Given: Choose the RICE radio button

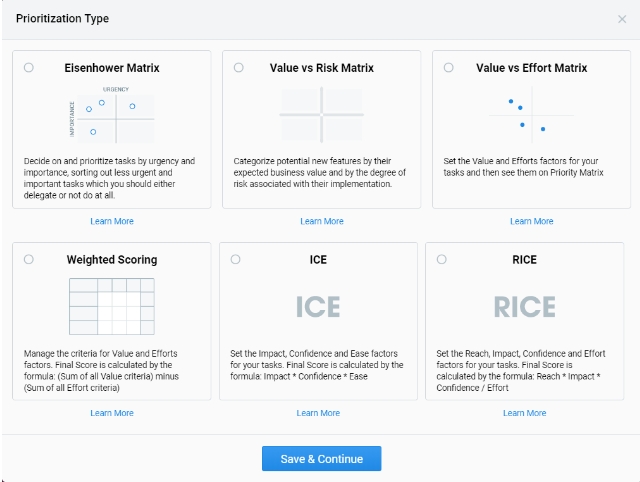Looking at the screenshot, I should [442, 259].
